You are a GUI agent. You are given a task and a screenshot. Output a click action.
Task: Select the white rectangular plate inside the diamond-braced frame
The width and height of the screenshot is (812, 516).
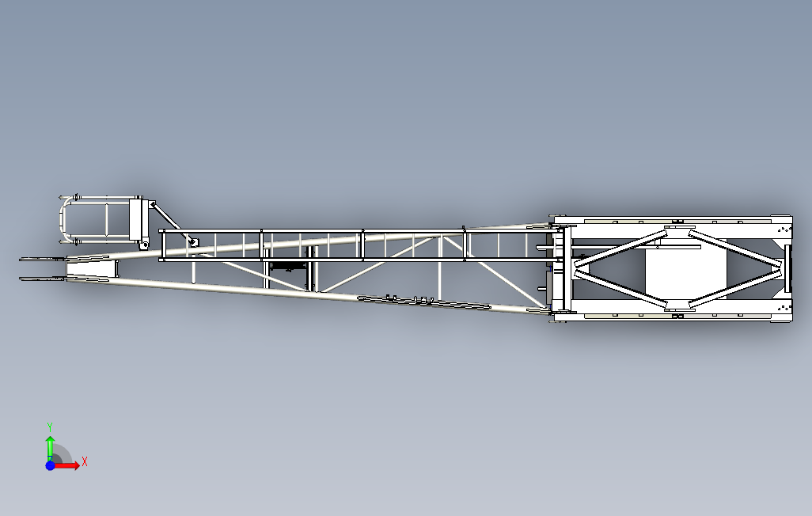(x=685, y=271)
